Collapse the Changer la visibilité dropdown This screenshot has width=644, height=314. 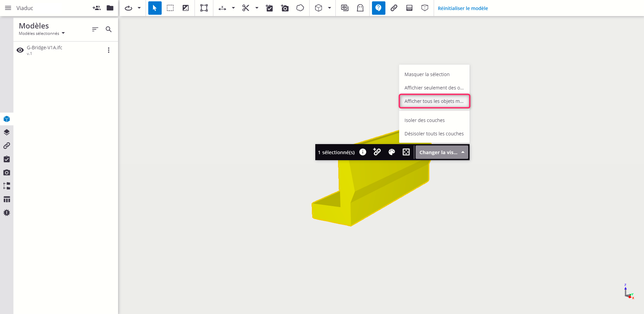(463, 152)
